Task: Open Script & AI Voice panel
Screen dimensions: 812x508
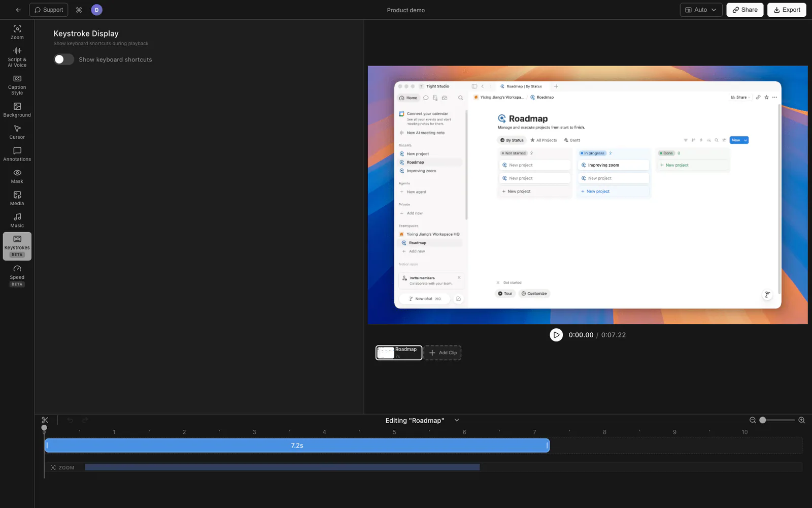Action: 17,57
